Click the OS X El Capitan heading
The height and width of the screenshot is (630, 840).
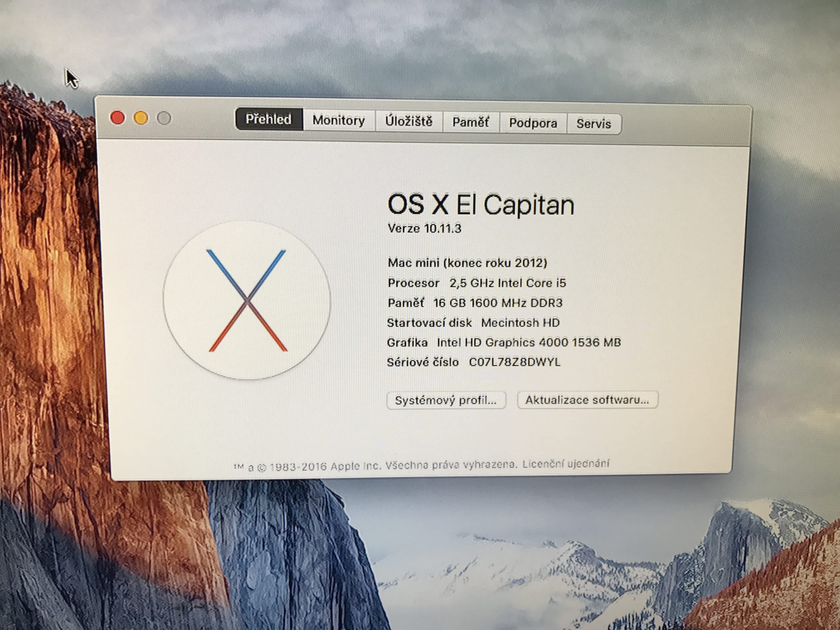(x=480, y=205)
